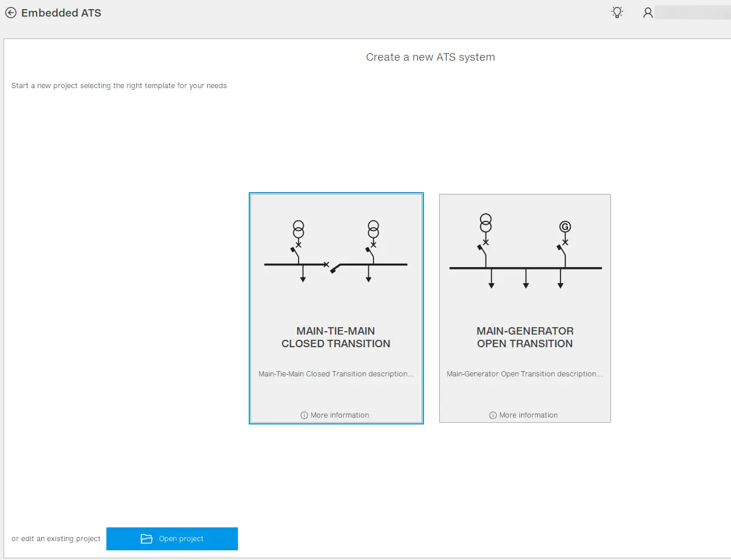Click the MAIN-GENERATOR OPEN TRANSITION heading

click(525, 337)
